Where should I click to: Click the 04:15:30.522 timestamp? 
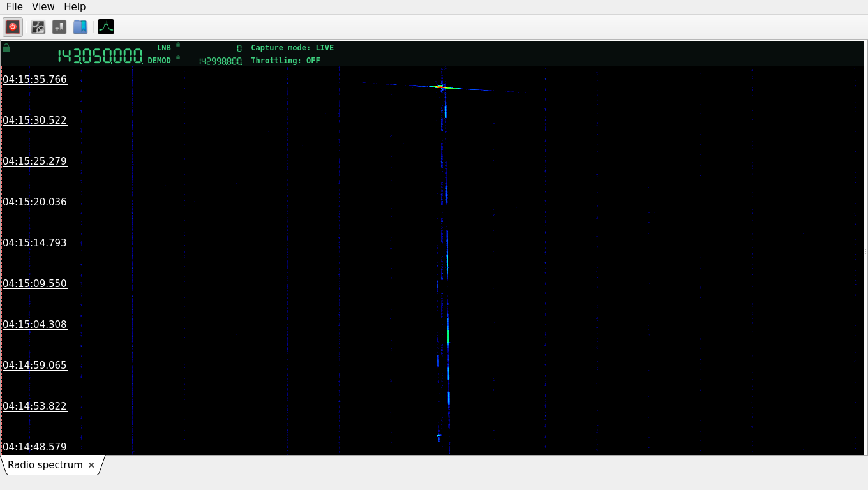pyautogui.click(x=34, y=121)
